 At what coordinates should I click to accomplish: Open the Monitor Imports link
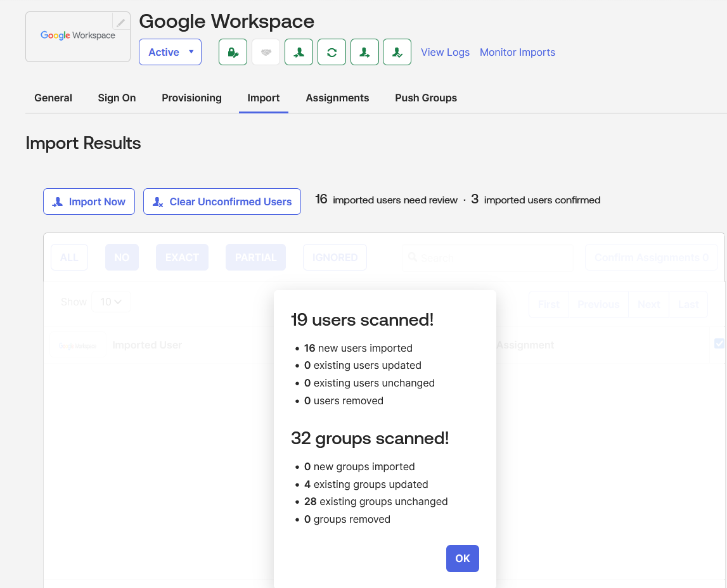tap(517, 53)
